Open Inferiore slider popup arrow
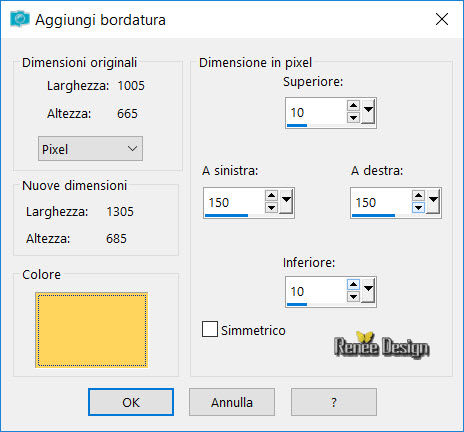This screenshot has height=432, width=464. (368, 290)
